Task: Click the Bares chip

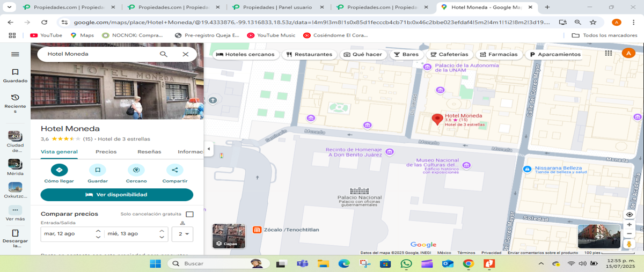Action: [406, 54]
